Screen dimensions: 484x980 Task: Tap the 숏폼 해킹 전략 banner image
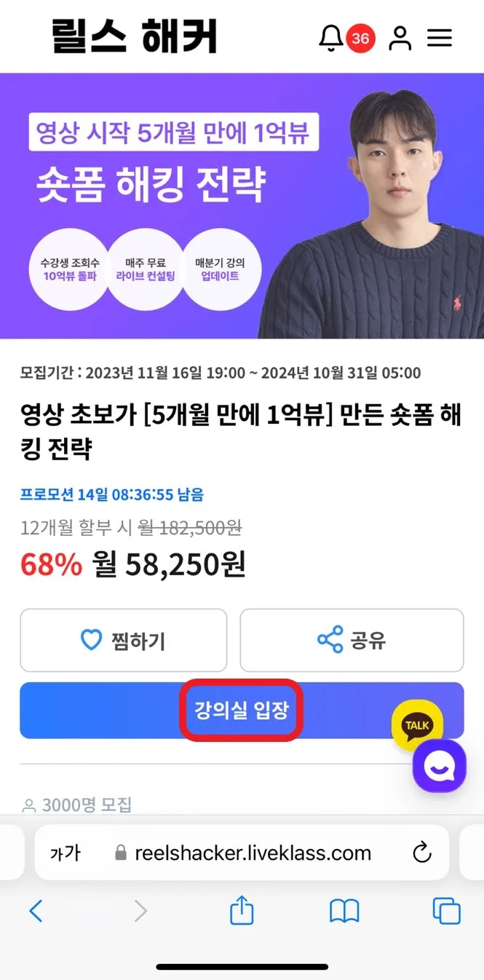click(242, 206)
